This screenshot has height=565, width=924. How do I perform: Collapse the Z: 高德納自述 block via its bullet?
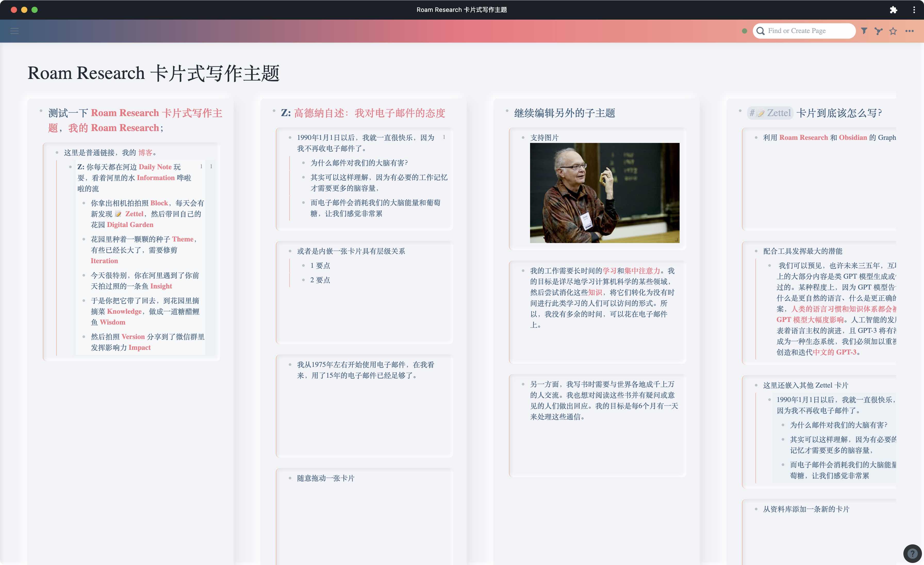click(274, 111)
